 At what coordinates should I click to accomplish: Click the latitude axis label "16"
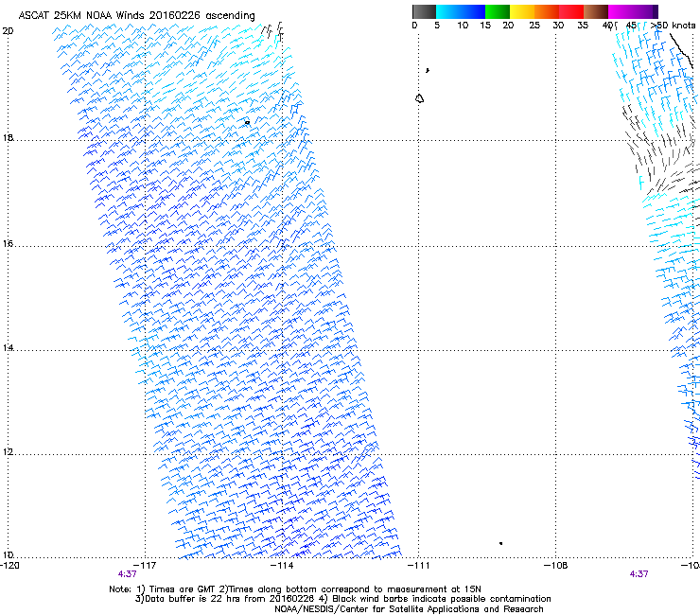point(8,243)
